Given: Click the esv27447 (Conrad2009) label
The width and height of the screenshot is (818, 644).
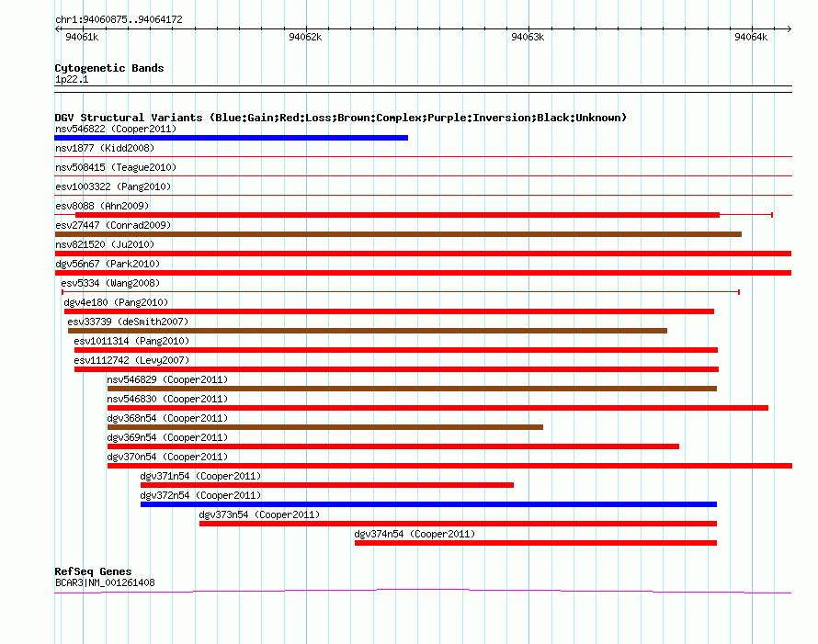Looking at the screenshot, I should [113, 225].
